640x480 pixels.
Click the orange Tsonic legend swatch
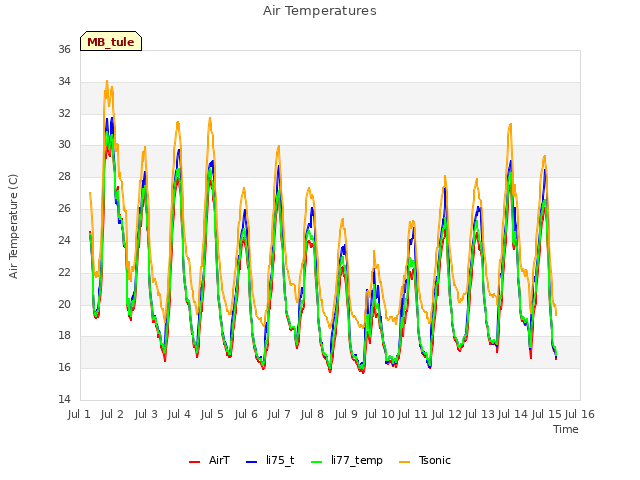404,461
